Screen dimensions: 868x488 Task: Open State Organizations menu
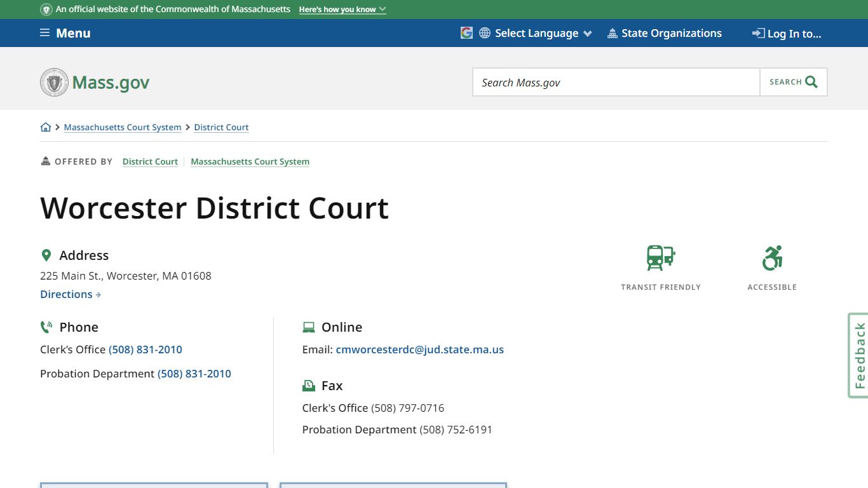coord(665,33)
